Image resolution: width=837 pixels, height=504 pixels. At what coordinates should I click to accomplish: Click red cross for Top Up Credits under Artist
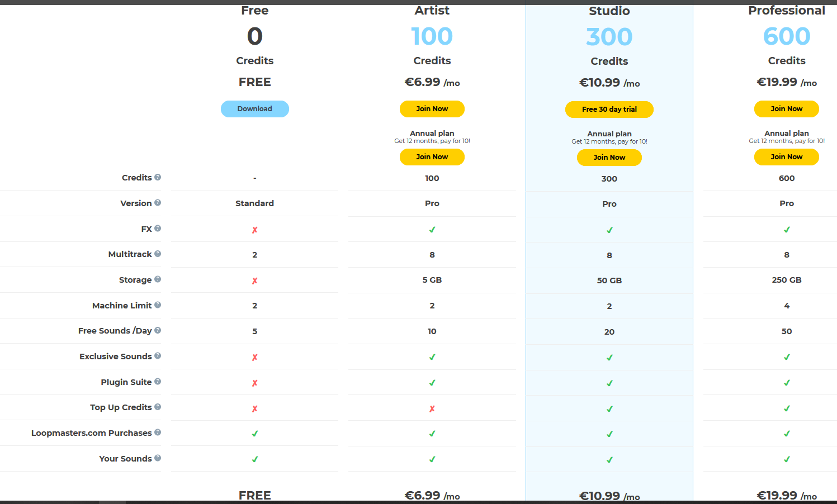coord(432,408)
